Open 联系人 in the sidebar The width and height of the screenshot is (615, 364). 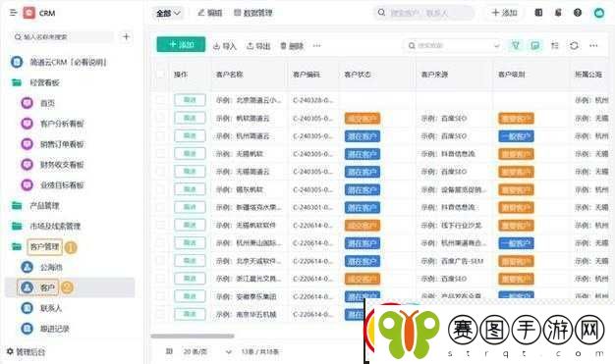[51, 308]
